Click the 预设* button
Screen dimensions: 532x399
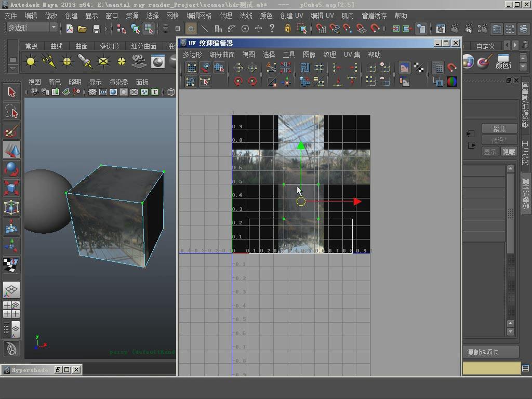[499, 140]
